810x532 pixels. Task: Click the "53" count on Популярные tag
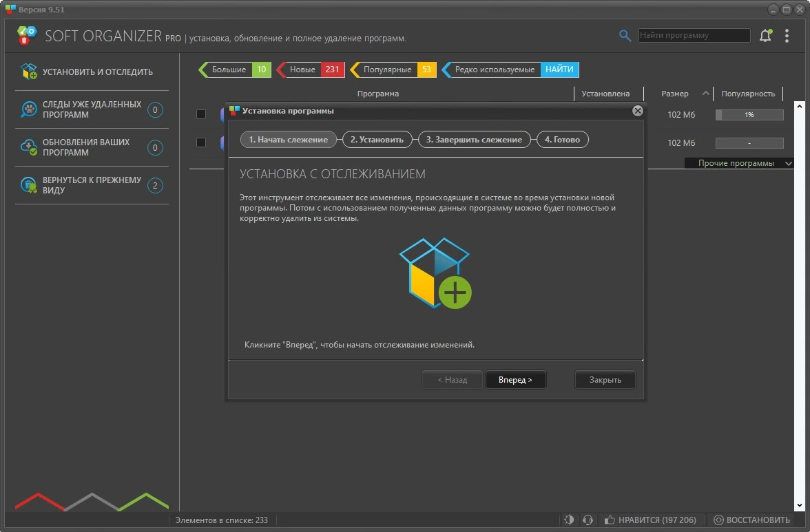click(x=427, y=69)
